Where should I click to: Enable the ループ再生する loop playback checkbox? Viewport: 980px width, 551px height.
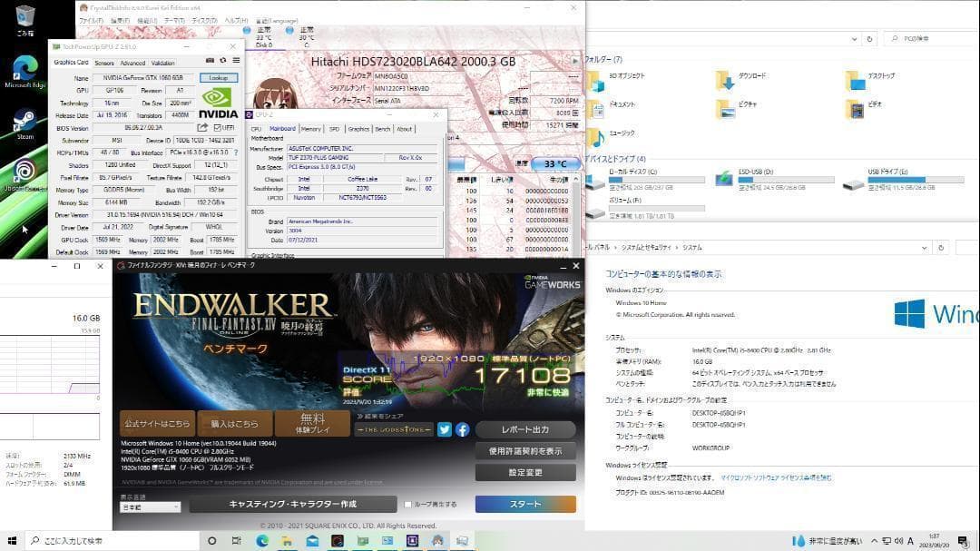tap(408, 504)
